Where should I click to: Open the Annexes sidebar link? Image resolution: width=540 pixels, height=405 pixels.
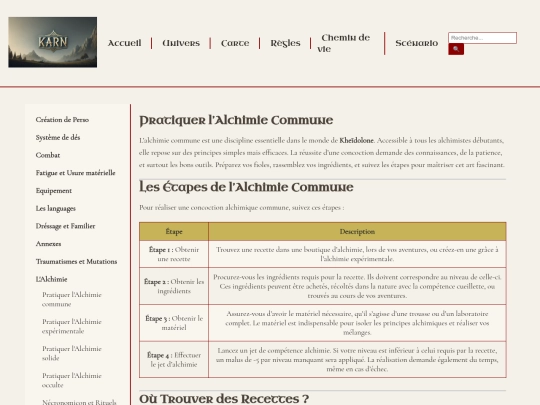tap(48, 244)
